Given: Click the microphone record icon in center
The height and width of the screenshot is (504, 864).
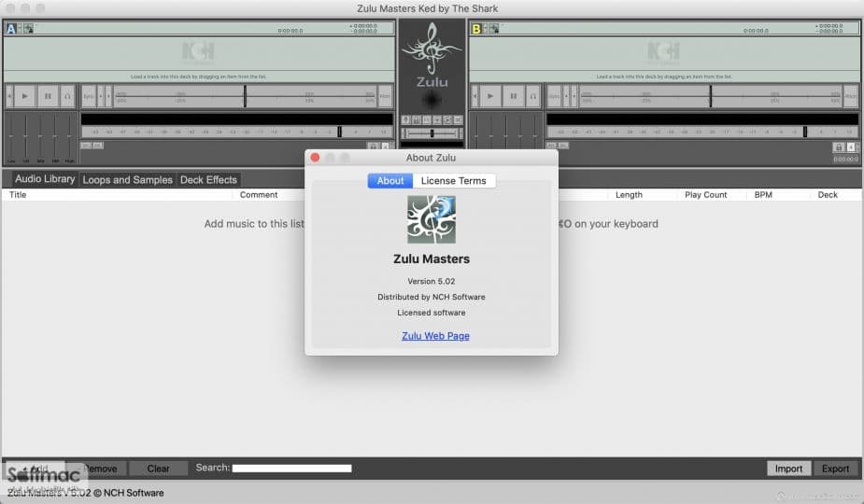Looking at the screenshot, I should point(405,119).
